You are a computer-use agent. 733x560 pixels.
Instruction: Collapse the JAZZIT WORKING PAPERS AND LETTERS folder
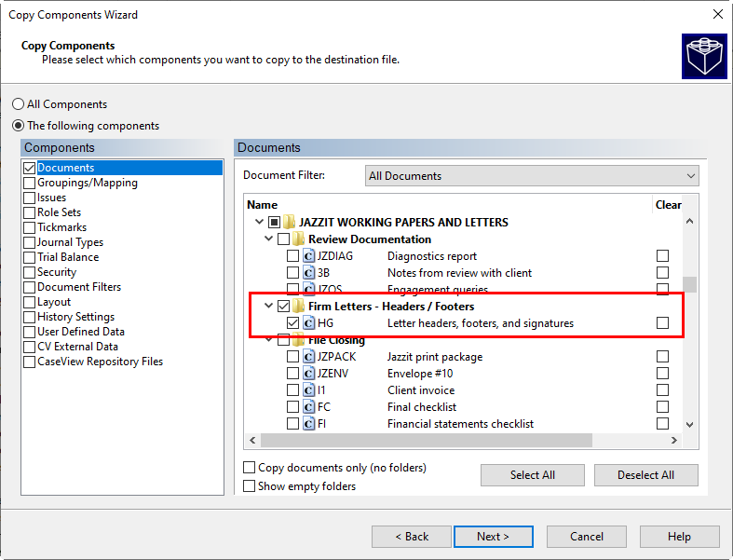[x=260, y=222]
